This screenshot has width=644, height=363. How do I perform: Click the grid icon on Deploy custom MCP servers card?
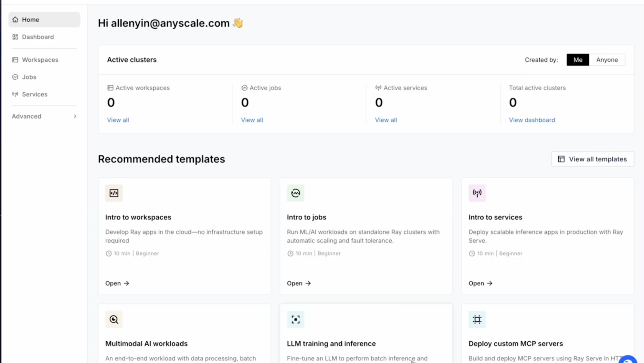tap(477, 319)
